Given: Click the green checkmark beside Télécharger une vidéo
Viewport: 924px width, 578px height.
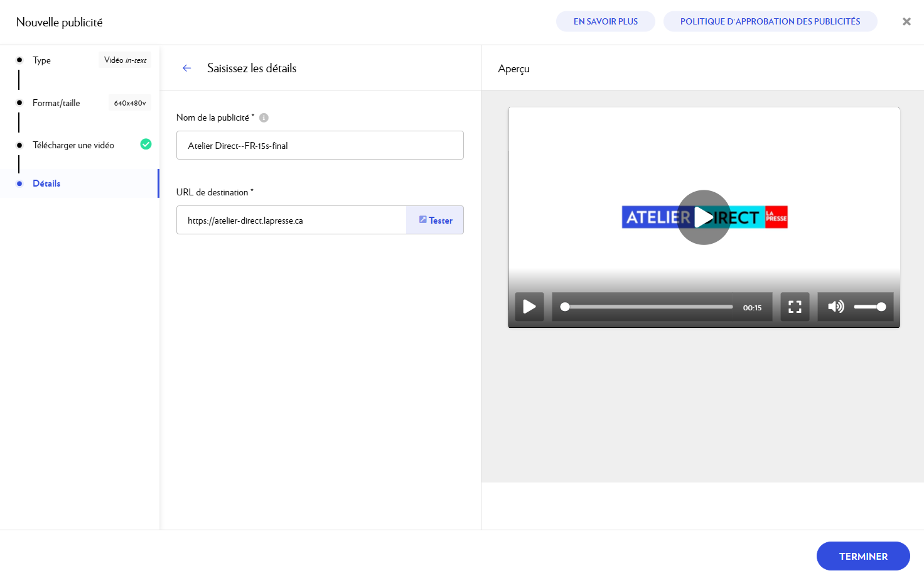Looking at the screenshot, I should pos(146,144).
